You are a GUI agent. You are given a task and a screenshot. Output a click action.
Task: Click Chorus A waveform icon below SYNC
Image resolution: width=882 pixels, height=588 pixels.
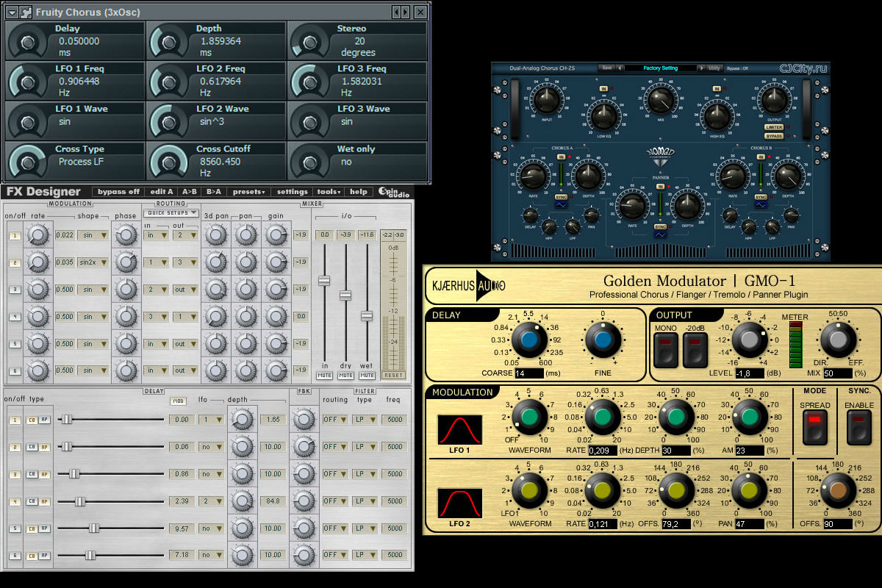[560, 206]
